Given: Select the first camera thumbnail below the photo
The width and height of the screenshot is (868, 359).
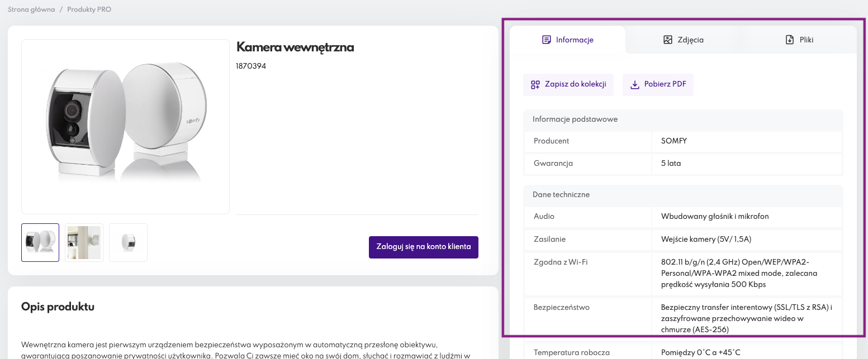Looking at the screenshot, I should point(40,242).
